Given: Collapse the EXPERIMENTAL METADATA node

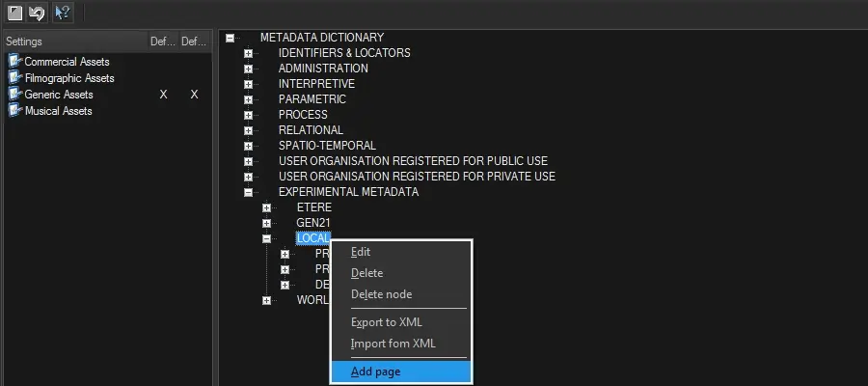Looking at the screenshot, I should pyautogui.click(x=249, y=192).
